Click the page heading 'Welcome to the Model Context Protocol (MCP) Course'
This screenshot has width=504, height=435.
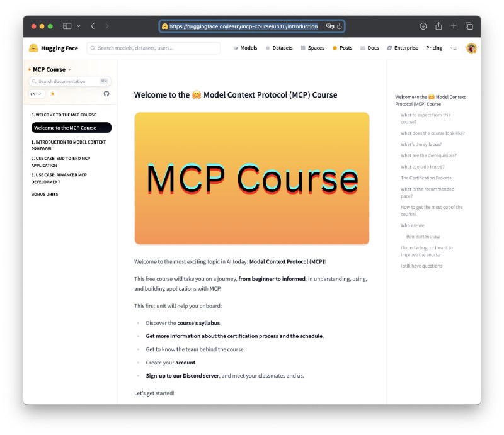click(236, 95)
